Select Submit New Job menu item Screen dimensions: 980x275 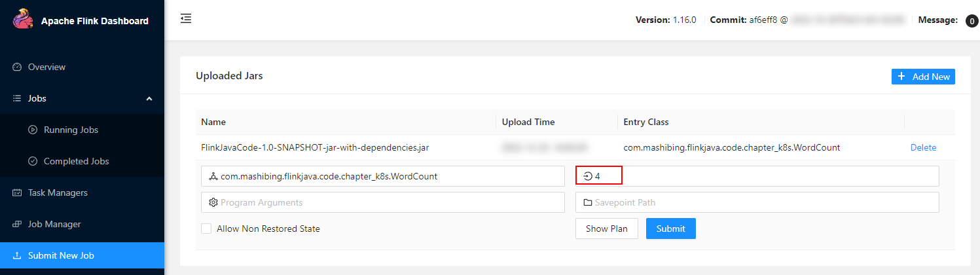[82, 255]
